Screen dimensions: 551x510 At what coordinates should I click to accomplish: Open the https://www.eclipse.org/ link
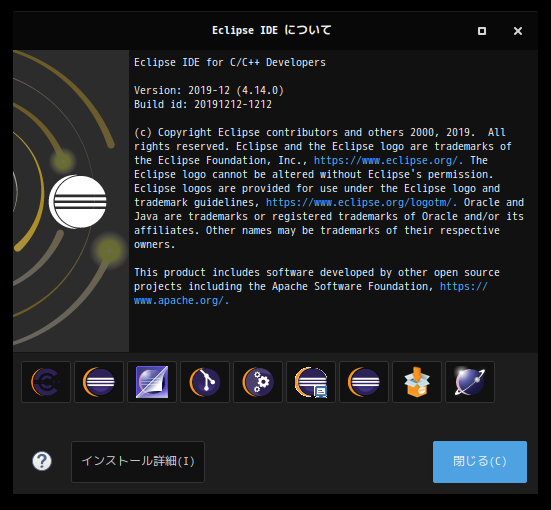388,161
